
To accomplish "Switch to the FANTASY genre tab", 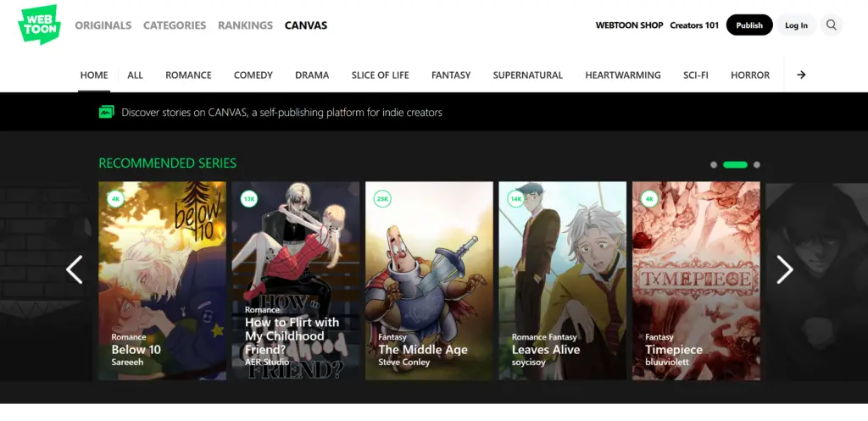I will [x=451, y=75].
